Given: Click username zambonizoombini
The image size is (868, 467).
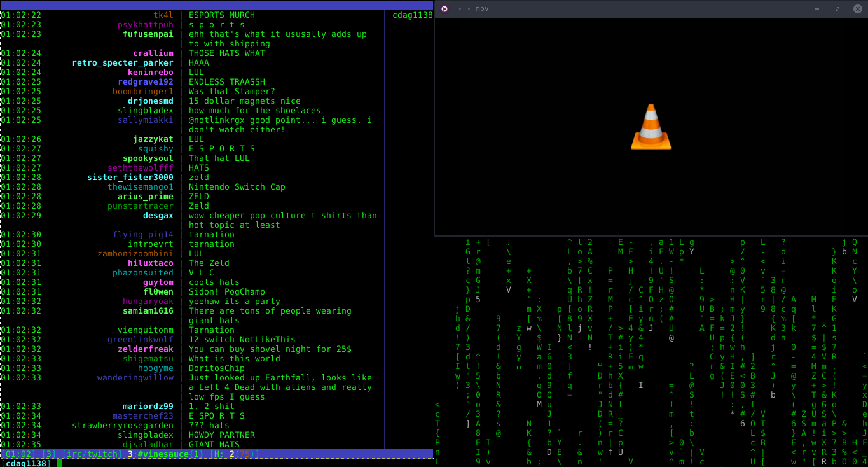Looking at the screenshot, I should click(x=135, y=254).
